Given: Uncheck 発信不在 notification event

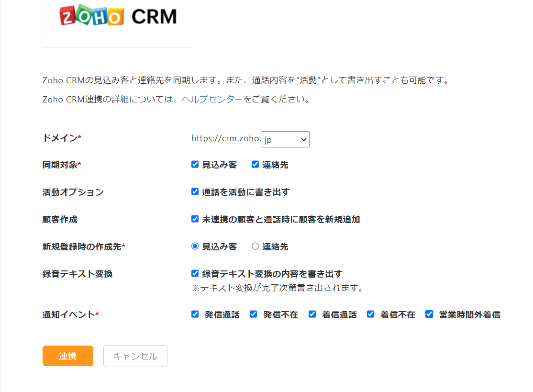Looking at the screenshot, I should (253, 314).
